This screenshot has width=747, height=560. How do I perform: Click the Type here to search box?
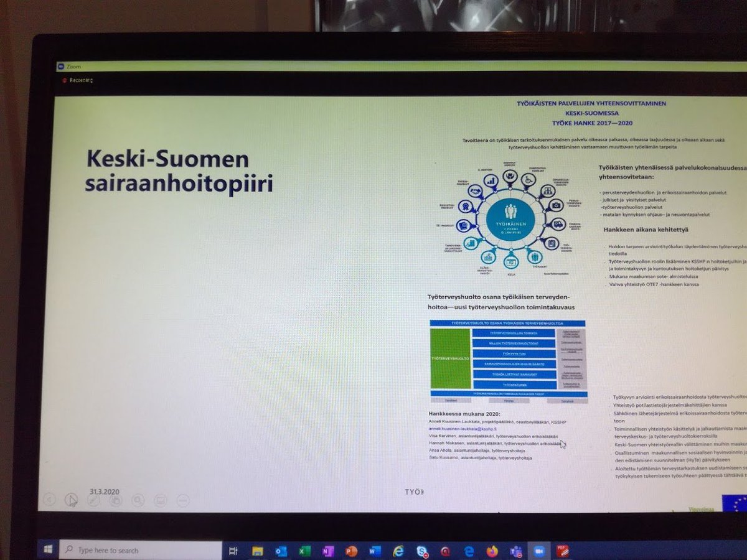pyautogui.click(x=140, y=550)
